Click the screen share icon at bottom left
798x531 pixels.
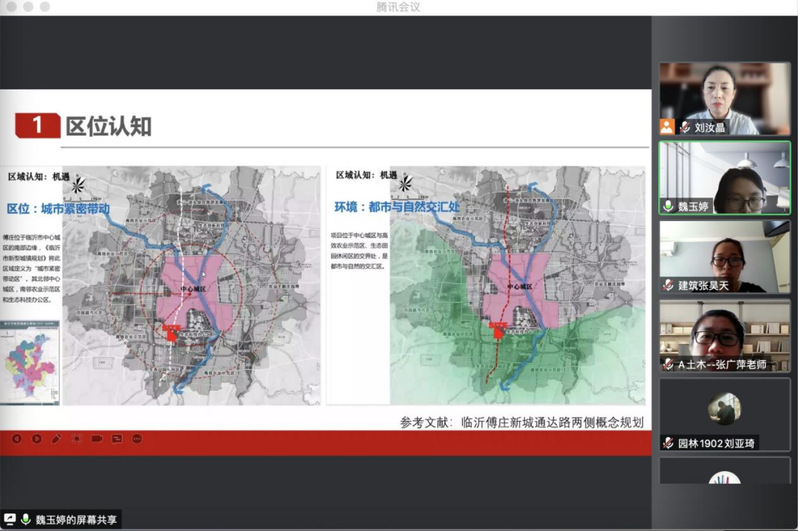click(11, 519)
